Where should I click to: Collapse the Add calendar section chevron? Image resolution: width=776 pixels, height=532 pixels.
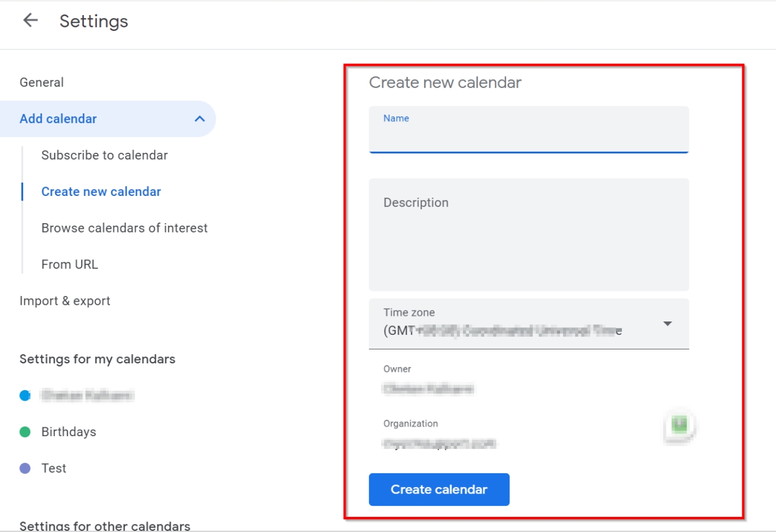pyautogui.click(x=200, y=119)
